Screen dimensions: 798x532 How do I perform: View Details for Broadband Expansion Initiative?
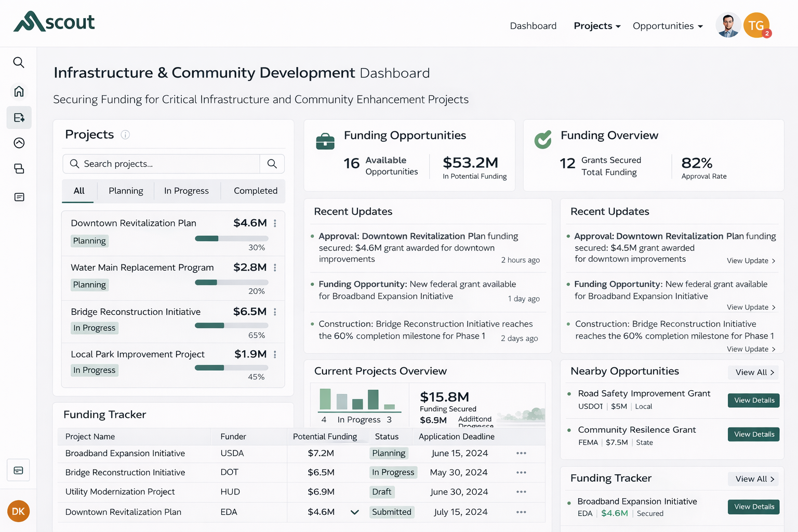754,507
